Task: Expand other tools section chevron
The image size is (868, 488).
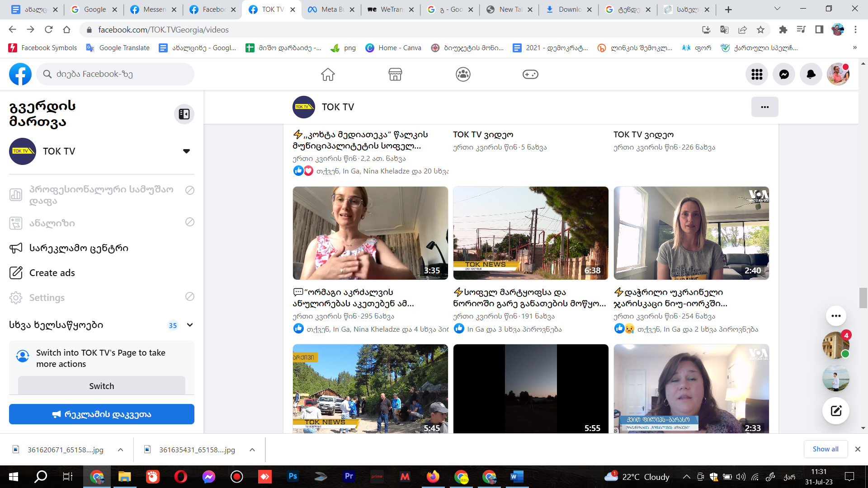Action: tap(190, 325)
